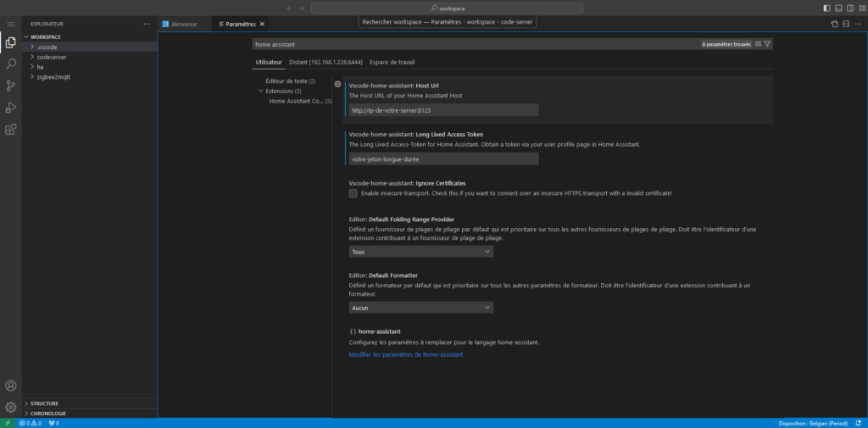Go forward with the title bar arrow

coord(302,8)
